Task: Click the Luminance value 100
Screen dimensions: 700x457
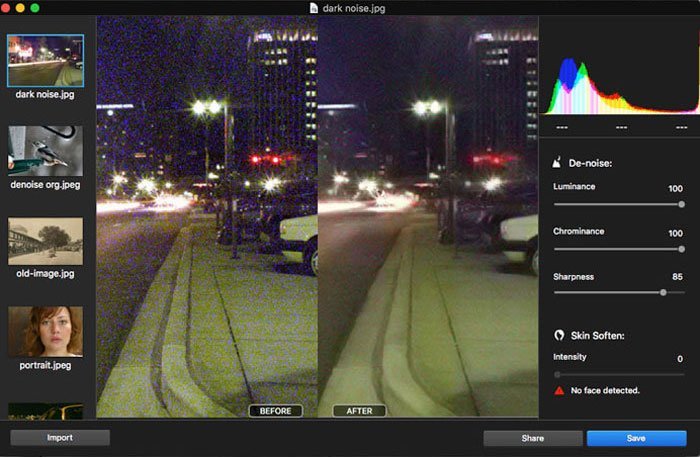Action: click(675, 189)
